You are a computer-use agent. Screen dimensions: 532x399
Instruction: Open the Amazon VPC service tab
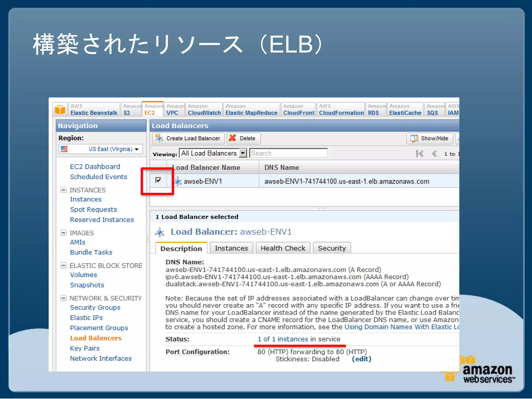coord(175,109)
